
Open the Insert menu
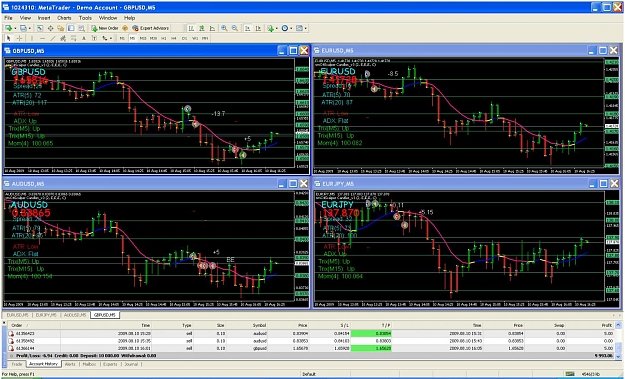tap(44, 18)
